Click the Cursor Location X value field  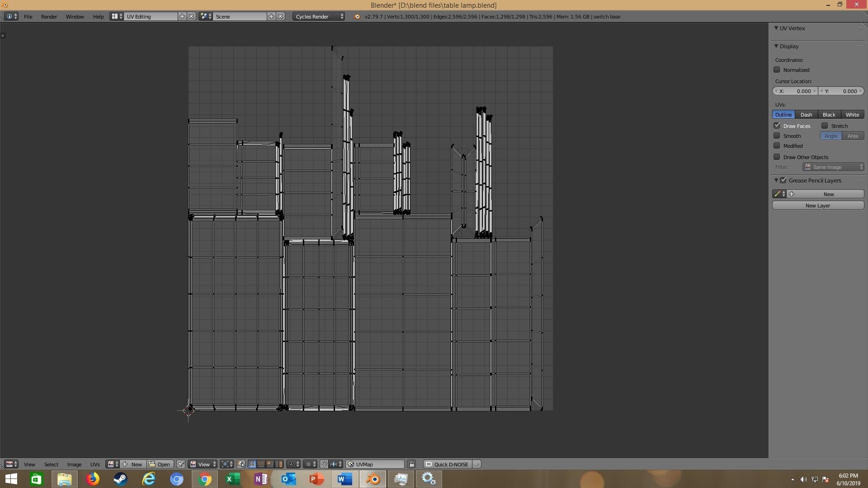pyautogui.click(x=796, y=91)
